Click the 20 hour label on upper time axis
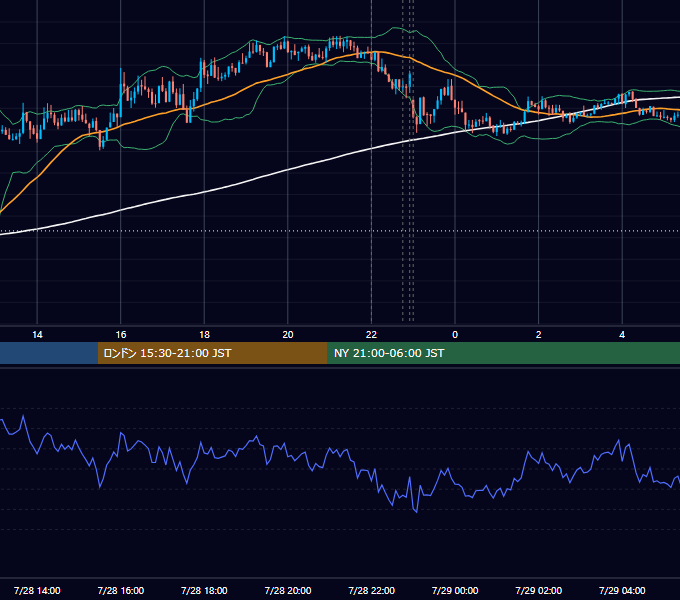Screen dimensions: 680x600 [288, 335]
